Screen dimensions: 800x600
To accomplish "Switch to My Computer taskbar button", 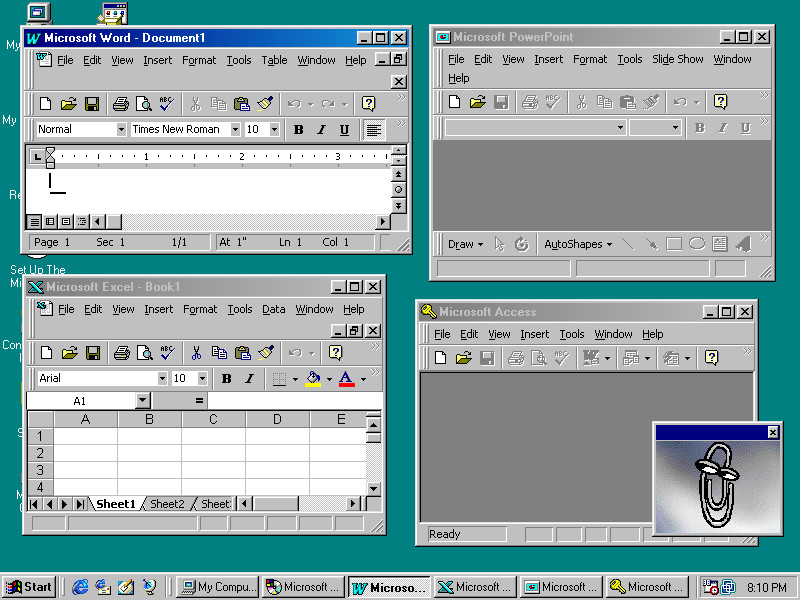I will tap(217, 587).
